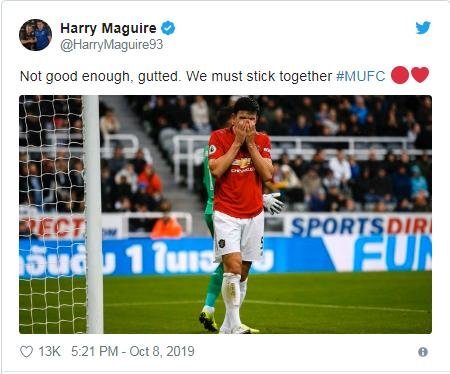
Task: Click the red circle emoji
Action: [400, 75]
